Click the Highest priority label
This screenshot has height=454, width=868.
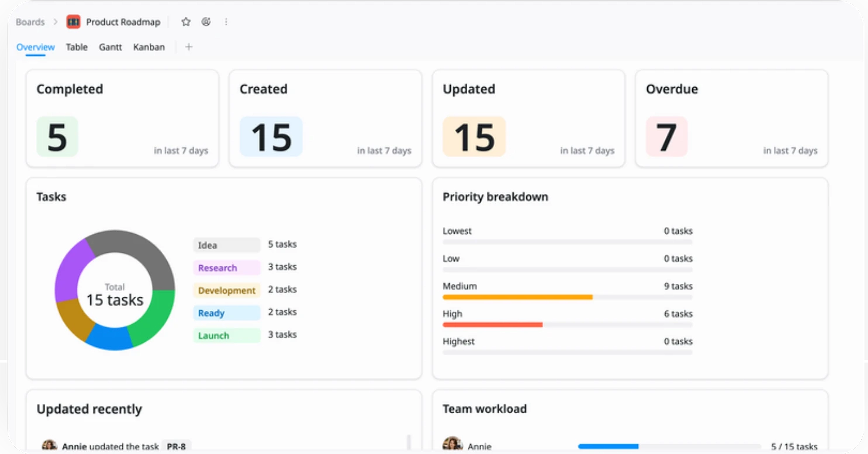(x=458, y=341)
